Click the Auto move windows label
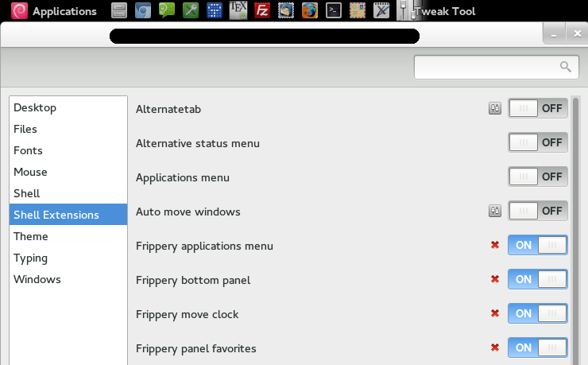Screen dimensions: 588x365 pos(188,212)
